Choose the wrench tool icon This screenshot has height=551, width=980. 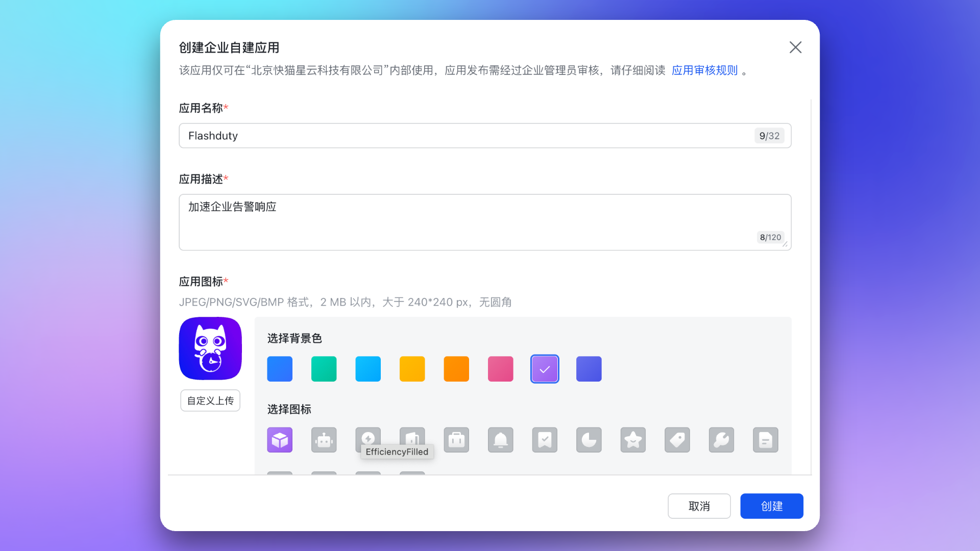click(721, 440)
